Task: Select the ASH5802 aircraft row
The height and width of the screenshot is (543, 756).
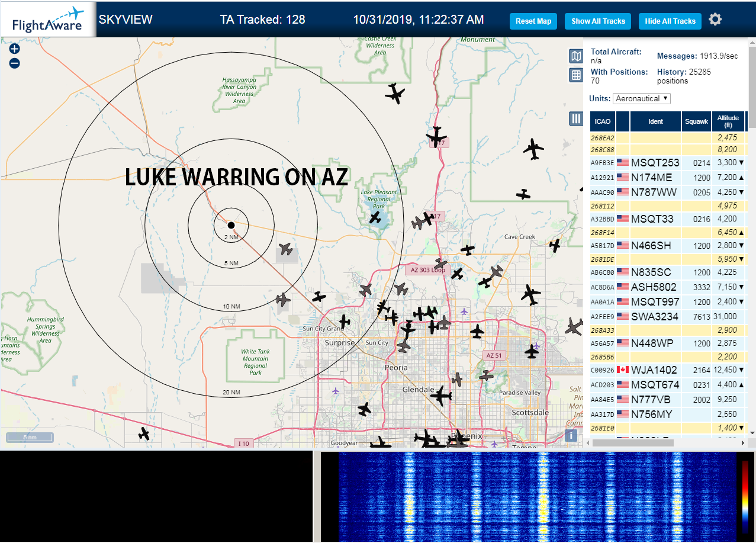Action: click(668, 287)
